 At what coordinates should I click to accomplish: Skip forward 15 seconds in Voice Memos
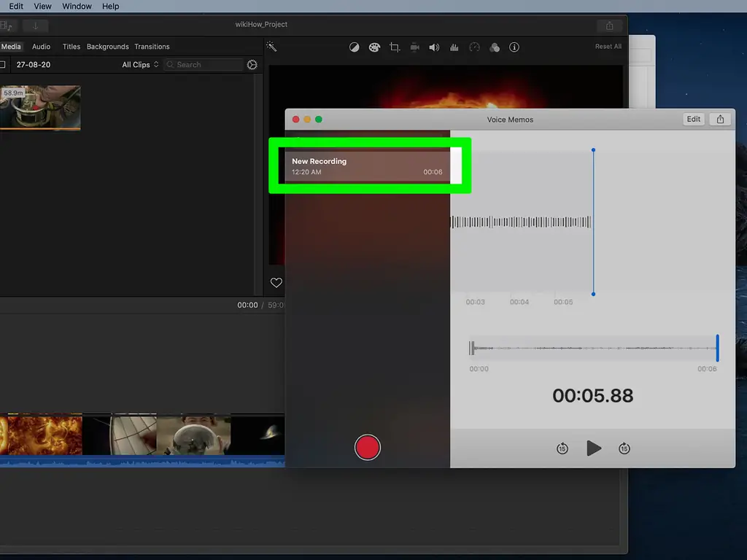pos(624,448)
